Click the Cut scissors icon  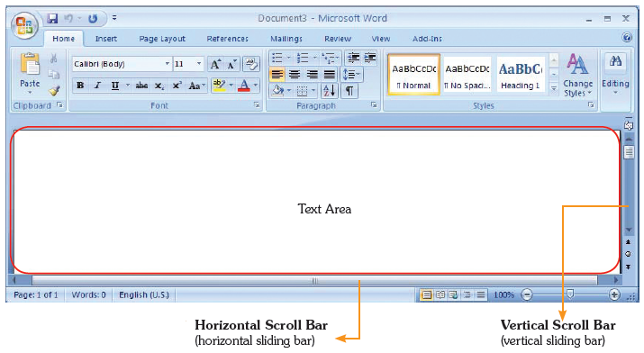point(54,59)
